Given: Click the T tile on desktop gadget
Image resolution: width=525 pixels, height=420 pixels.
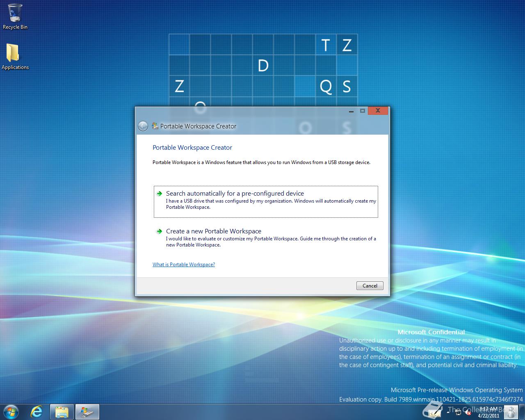Looking at the screenshot, I should [x=326, y=44].
